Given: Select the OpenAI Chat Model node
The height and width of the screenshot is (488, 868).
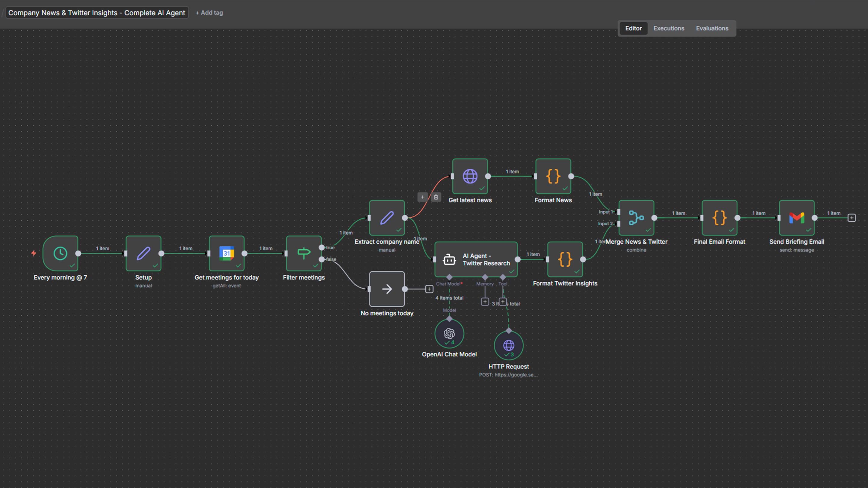Looking at the screenshot, I should click(449, 333).
